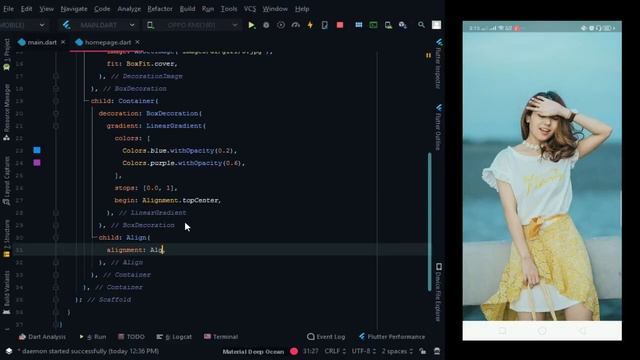Open SDK Manager icon in toolbar
640x360 pixels.
tap(402, 25)
